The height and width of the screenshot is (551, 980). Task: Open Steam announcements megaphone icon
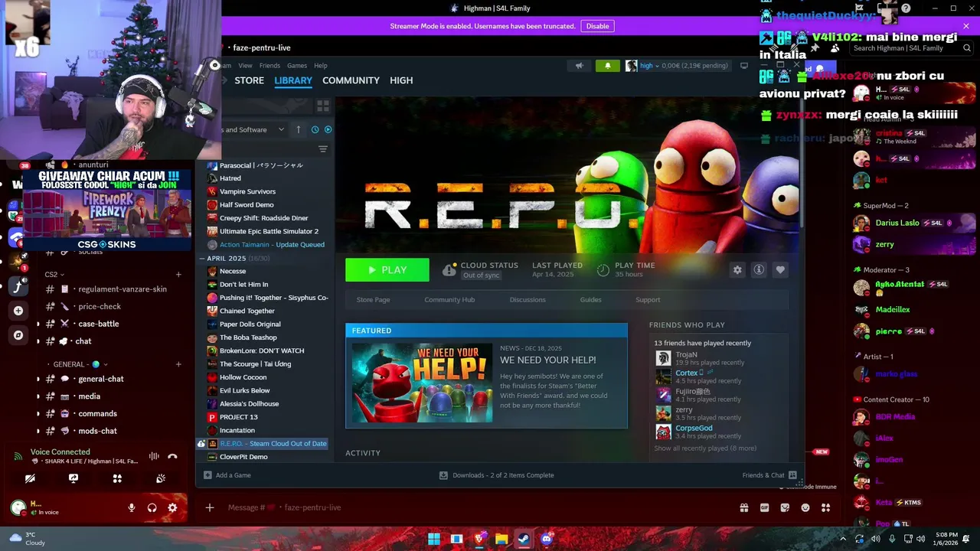point(580,66)
